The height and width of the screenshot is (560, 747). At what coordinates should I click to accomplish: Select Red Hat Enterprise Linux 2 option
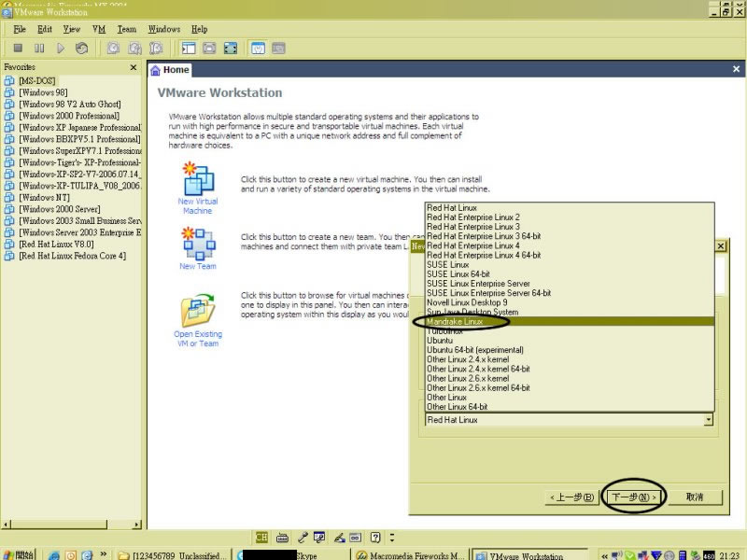[570, 217]
